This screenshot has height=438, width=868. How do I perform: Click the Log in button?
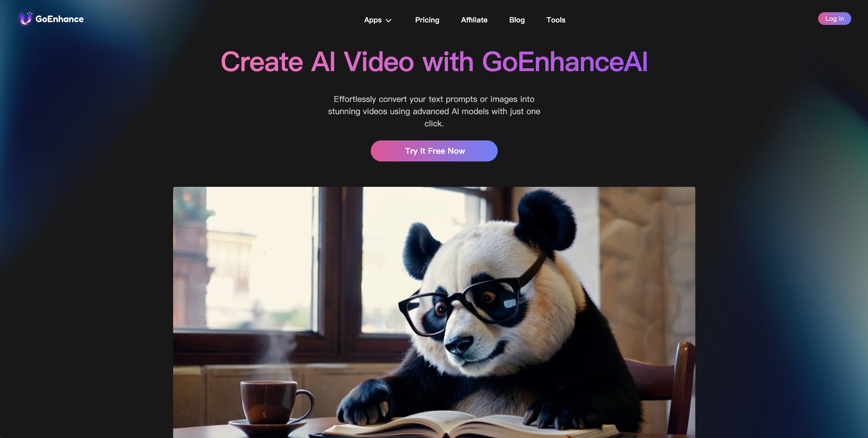pyautogui.click(x=834, y=18)
